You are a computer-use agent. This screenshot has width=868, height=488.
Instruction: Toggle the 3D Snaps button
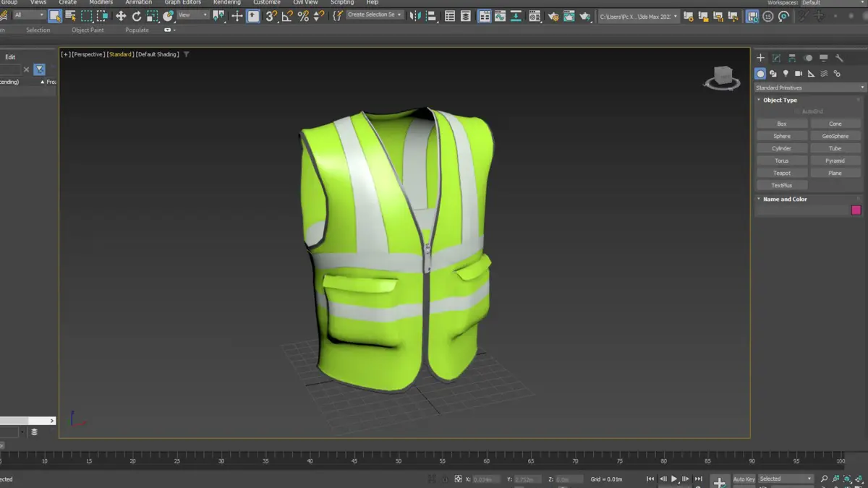tap(271, 16)
